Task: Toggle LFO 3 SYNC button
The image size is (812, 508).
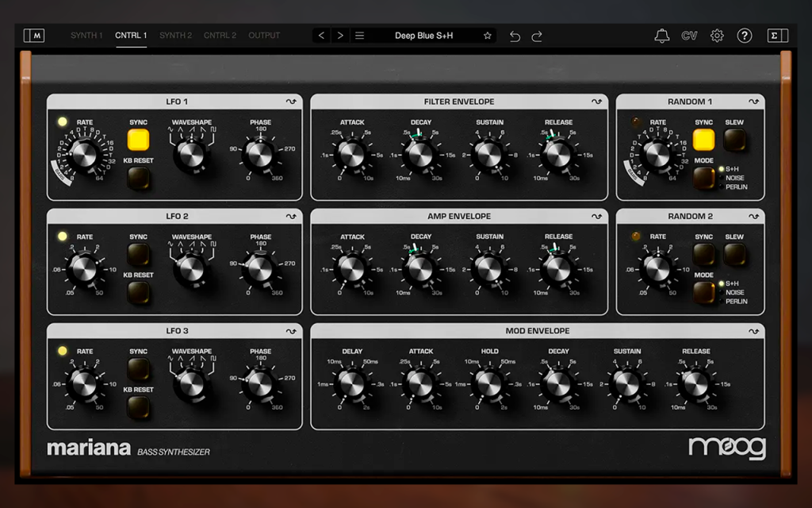Action: [138, 369]
